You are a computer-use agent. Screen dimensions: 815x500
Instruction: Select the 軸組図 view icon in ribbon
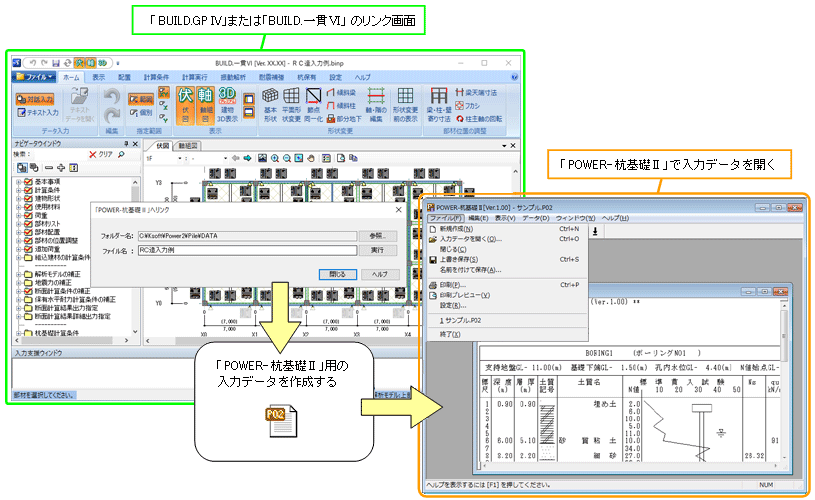click(205, 106)
